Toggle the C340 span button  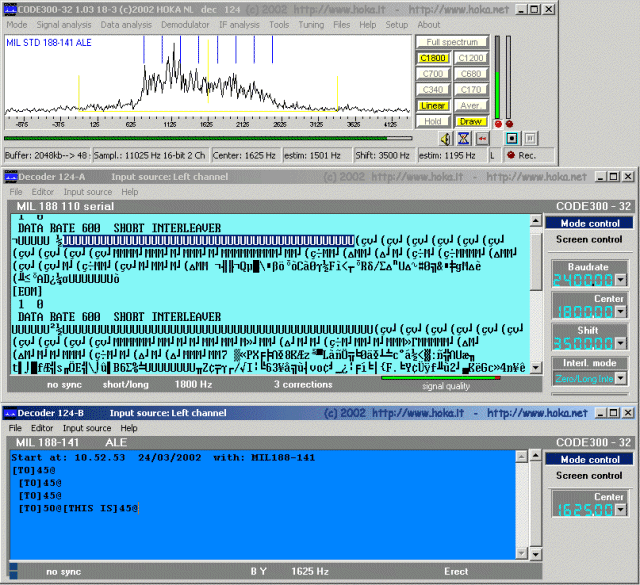(433, 89)
